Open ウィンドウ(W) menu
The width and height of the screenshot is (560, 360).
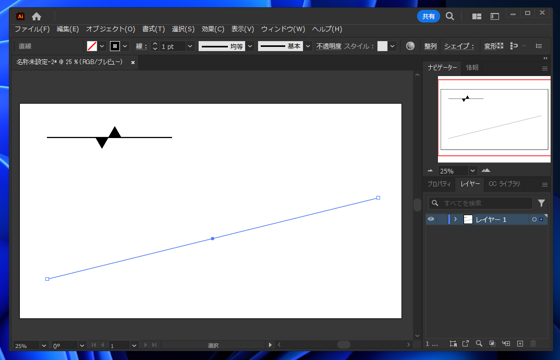(283, 29)
